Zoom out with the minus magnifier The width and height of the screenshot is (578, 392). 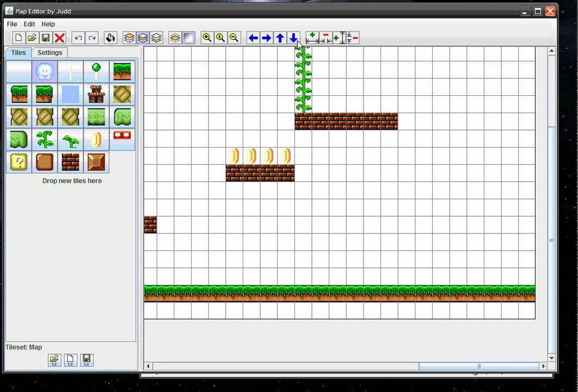tap(234, 38)
